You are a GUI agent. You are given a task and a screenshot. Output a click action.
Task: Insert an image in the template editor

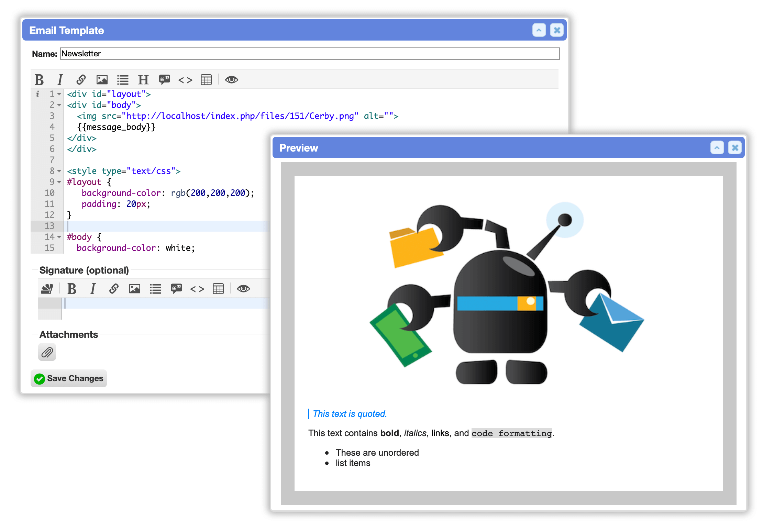click(102, 80)
